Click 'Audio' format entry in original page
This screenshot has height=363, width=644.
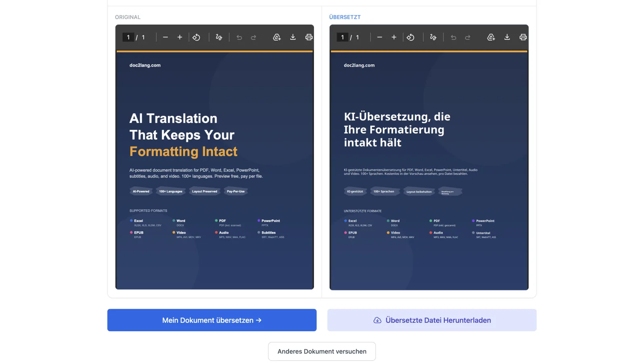click(x=230, y=235)
